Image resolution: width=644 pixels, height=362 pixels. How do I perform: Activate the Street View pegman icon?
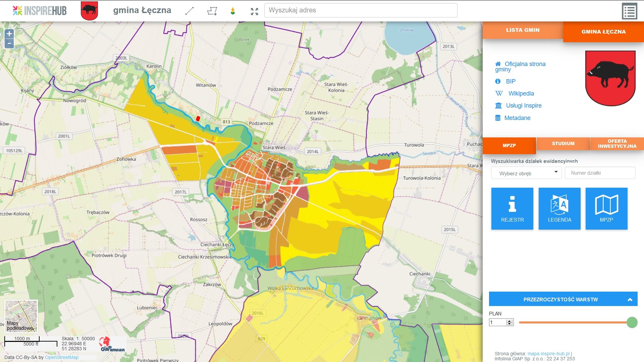click(232, 11)
